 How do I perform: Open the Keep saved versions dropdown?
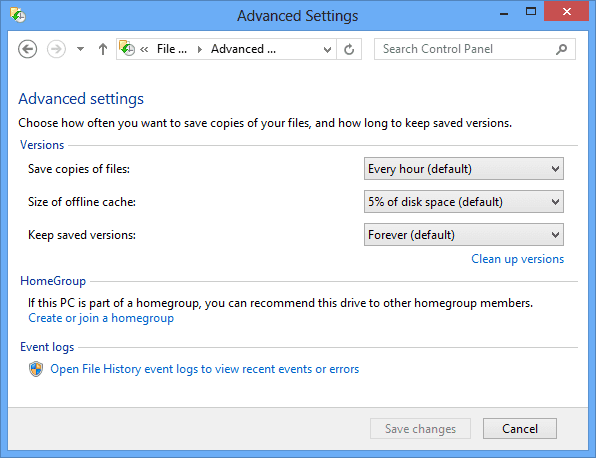pyautogui.click(x=464, y=235)
